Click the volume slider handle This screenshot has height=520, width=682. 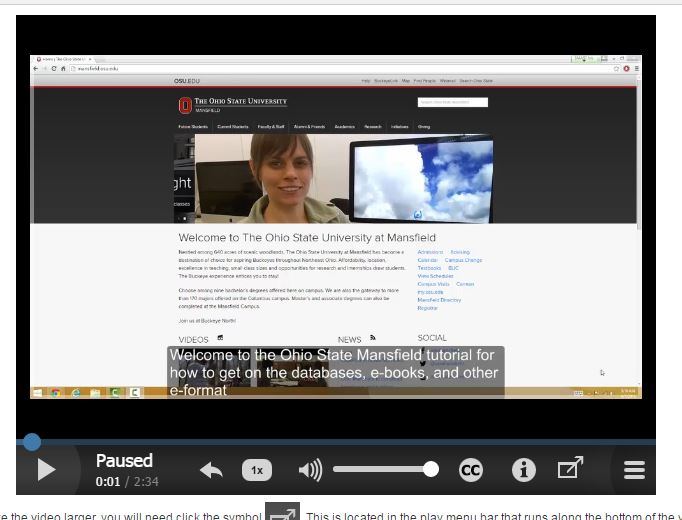pos(431,469)
